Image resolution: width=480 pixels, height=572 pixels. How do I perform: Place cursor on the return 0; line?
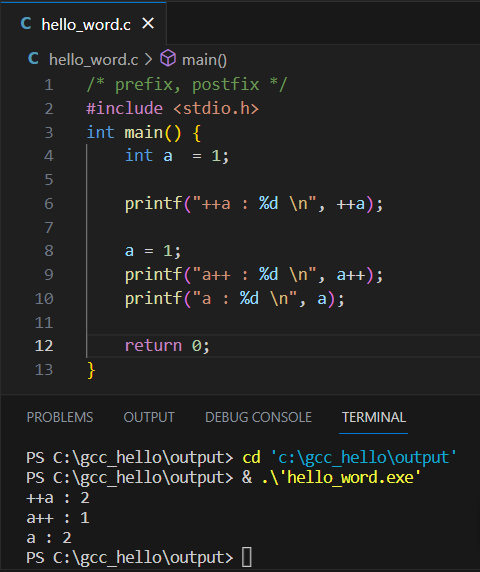pos(167,346)
